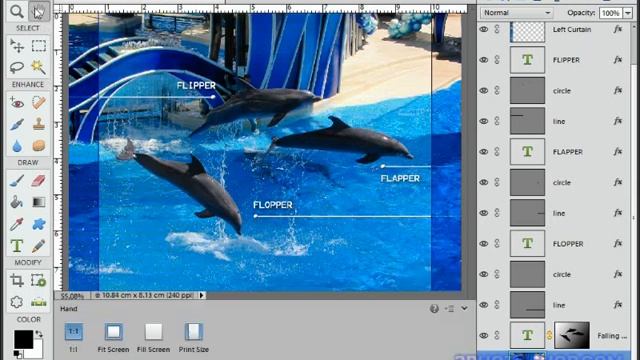Open the Normal blend mode dropdown
This screenshot has height=360, width=640.
tap(517, 13)
